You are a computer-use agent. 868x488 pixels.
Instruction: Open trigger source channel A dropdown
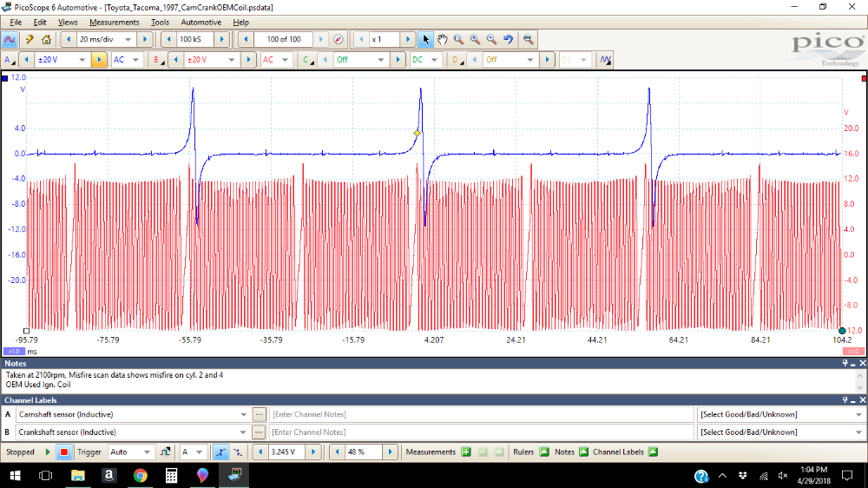click(x=200, y=452)
